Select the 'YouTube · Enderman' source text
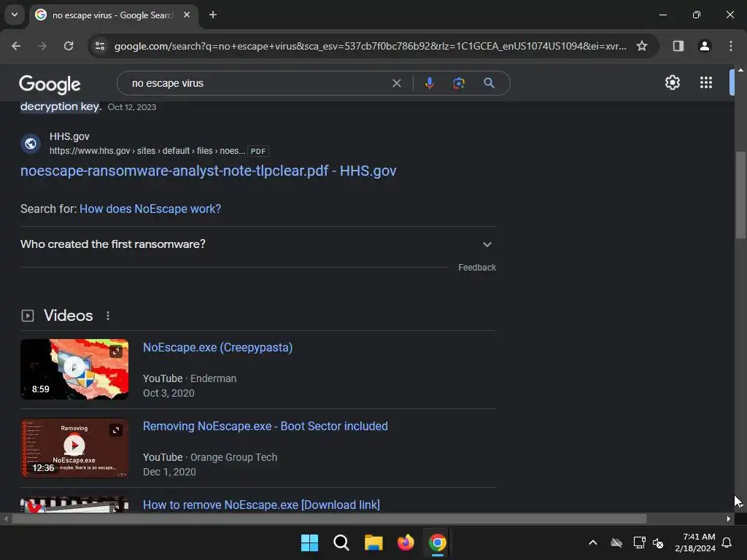747x560 pixels. 190,378
